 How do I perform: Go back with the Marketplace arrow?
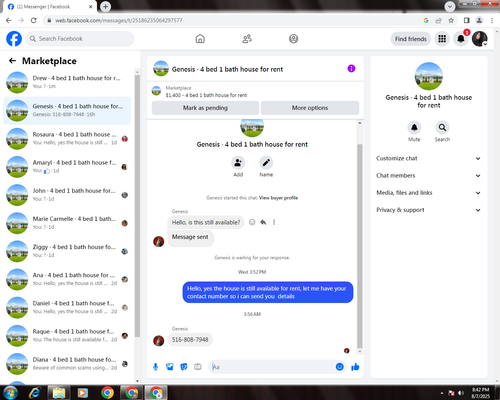coord(12,61)
